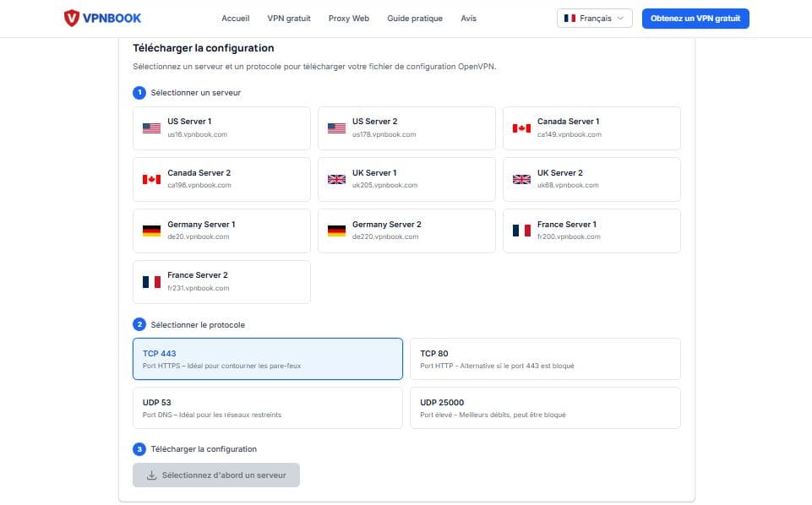The image size is (812, 505).
Task: Click the German flag of de20.vpnbook.com
Action: pyautogui.click(x=152, y=231)
